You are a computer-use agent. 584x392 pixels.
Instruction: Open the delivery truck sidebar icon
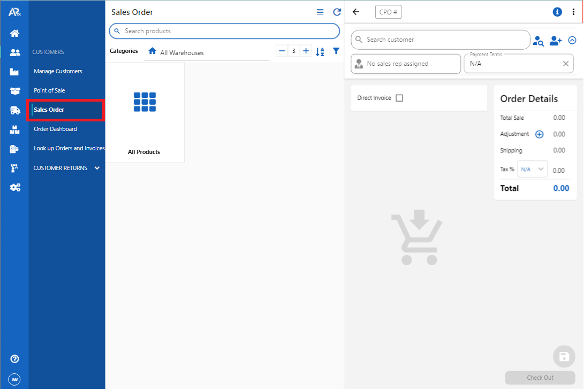coord(15,110)
